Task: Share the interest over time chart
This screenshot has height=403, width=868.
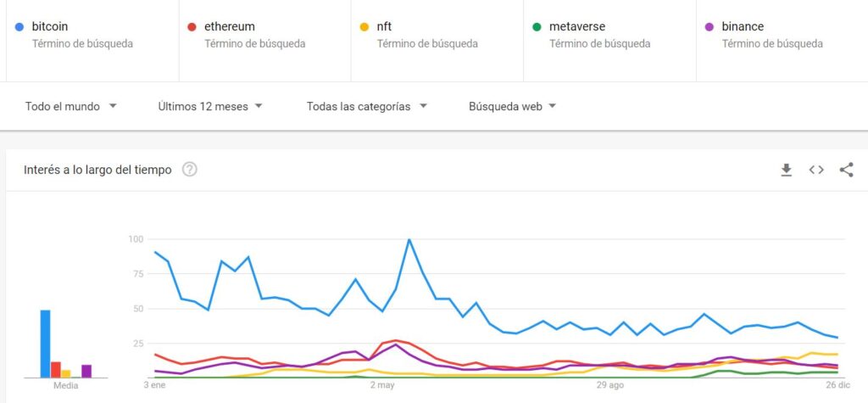Action: [846, 170]
